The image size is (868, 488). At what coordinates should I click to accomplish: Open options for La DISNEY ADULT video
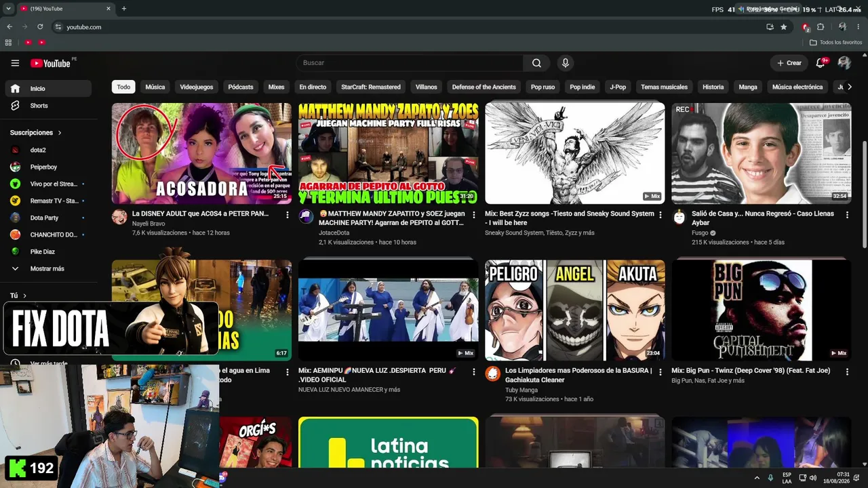coord(288,215)
